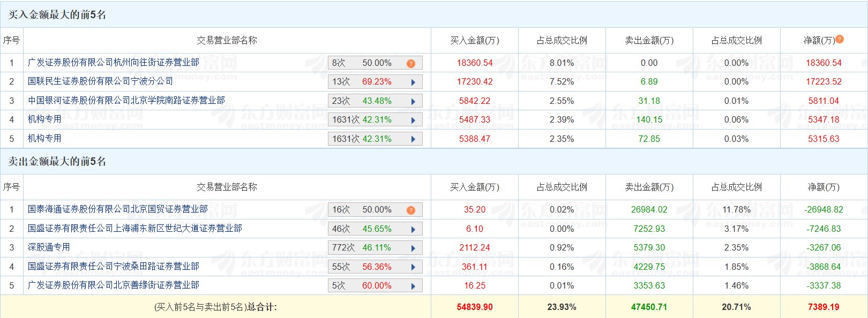Screen dimensions: 868x318
Task: Open 国泰海通证券北京国贸证券营业部 link
Action: (x=117, y=209)
